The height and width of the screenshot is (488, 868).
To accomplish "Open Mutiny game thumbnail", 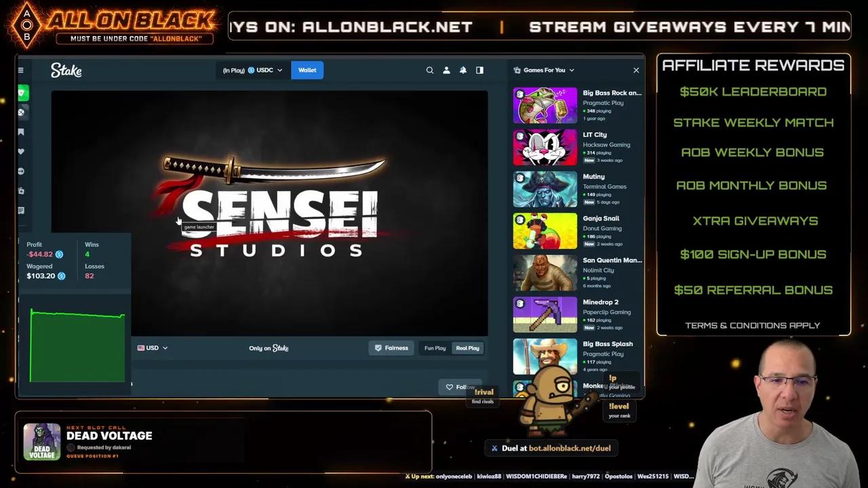I will [545, 190].
